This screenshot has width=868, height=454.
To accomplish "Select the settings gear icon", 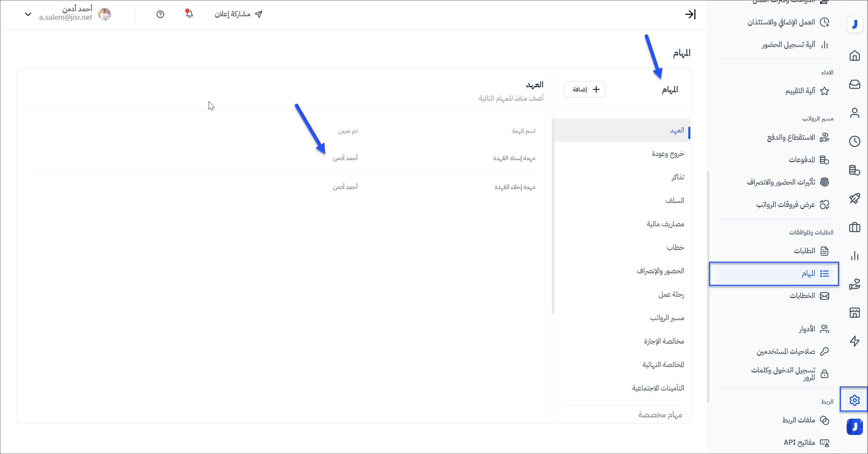I will pos(854,400).
